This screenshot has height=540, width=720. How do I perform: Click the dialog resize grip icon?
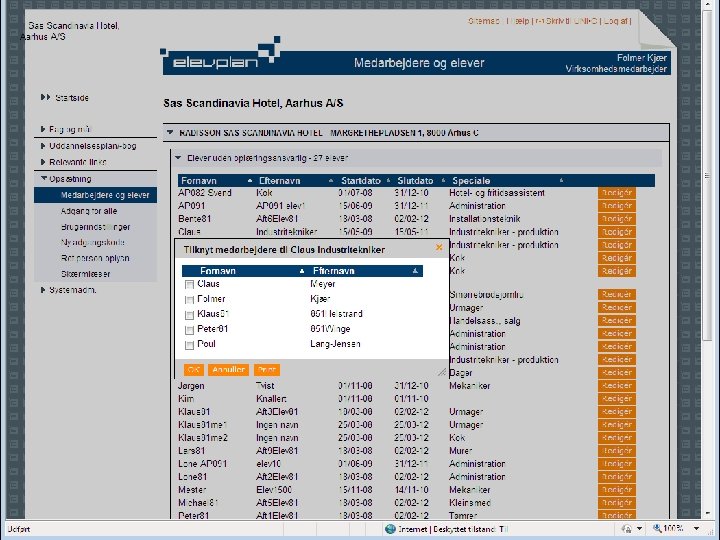(442, 372)
